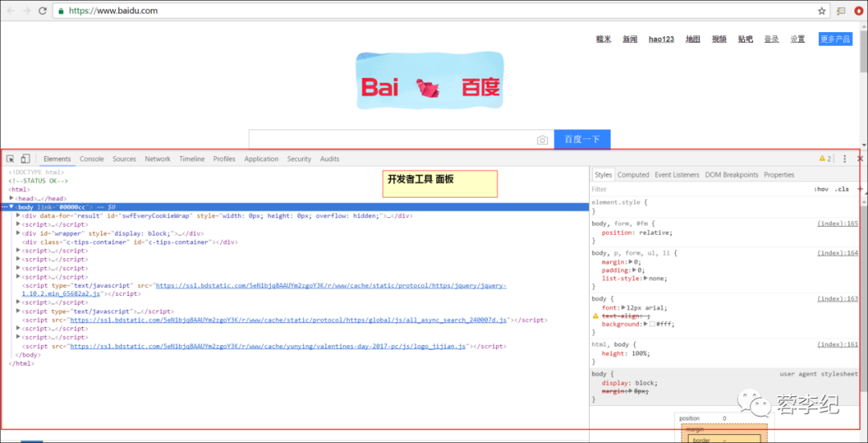Image resolution: width=868 pixels, height=443 pixels.
Task: Click the extension icon left of the red one
Action: point(841,10)
